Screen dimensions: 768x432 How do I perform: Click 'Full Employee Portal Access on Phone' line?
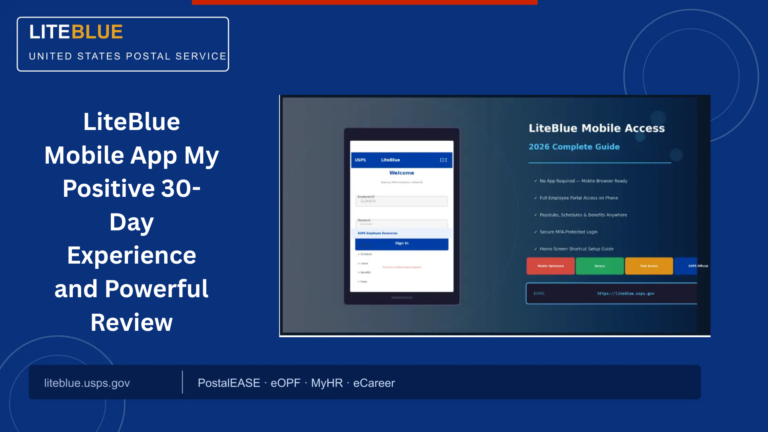click(576, 198)
